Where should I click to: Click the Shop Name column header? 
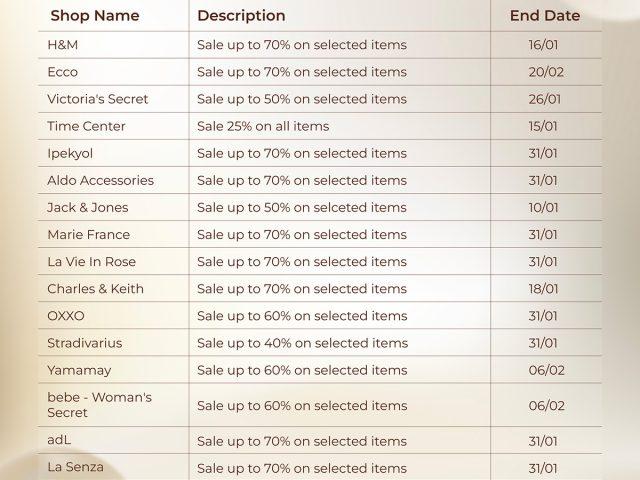point(95,16)
